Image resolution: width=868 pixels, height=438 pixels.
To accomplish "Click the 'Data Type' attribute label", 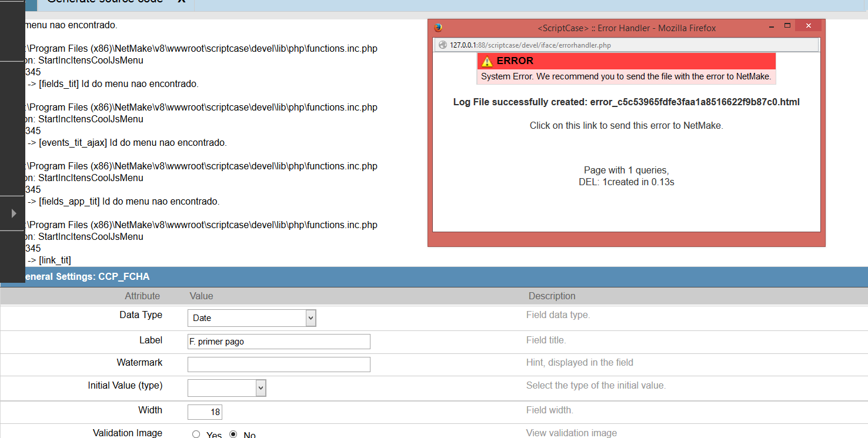I will point(141,315).
